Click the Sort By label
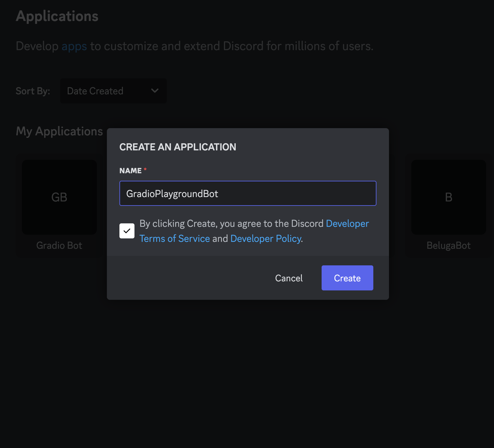The width and height of the screenshot is (494, 448). tap(33, 91)
